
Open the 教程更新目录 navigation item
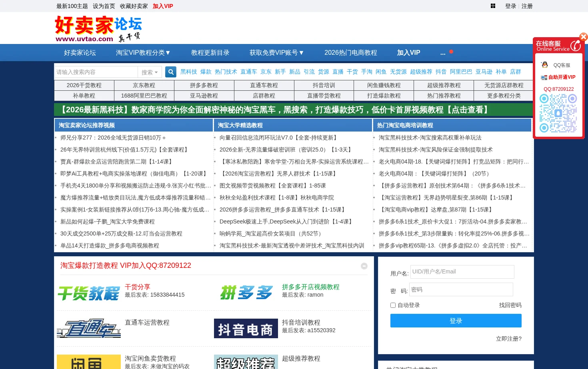(210, 53)
